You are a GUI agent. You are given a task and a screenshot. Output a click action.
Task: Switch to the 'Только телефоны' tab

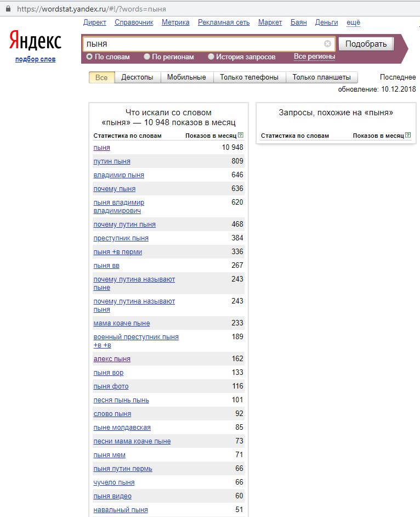tap(249, 77)
